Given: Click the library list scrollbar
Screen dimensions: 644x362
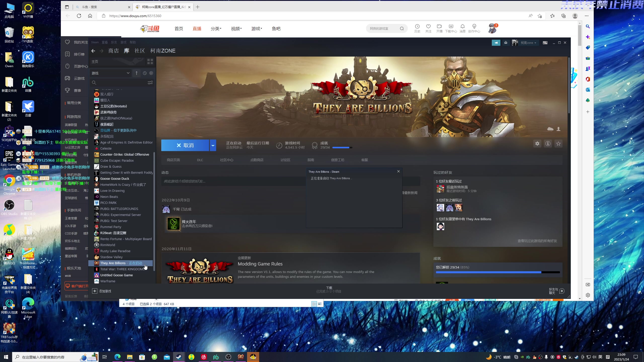Looking at the screenshot, I should (154, 211).
